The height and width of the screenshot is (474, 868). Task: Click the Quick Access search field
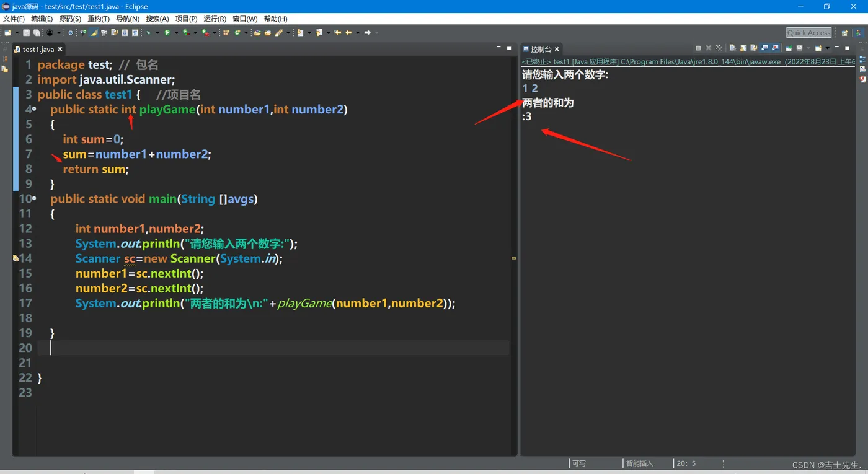tap(809, 33)
